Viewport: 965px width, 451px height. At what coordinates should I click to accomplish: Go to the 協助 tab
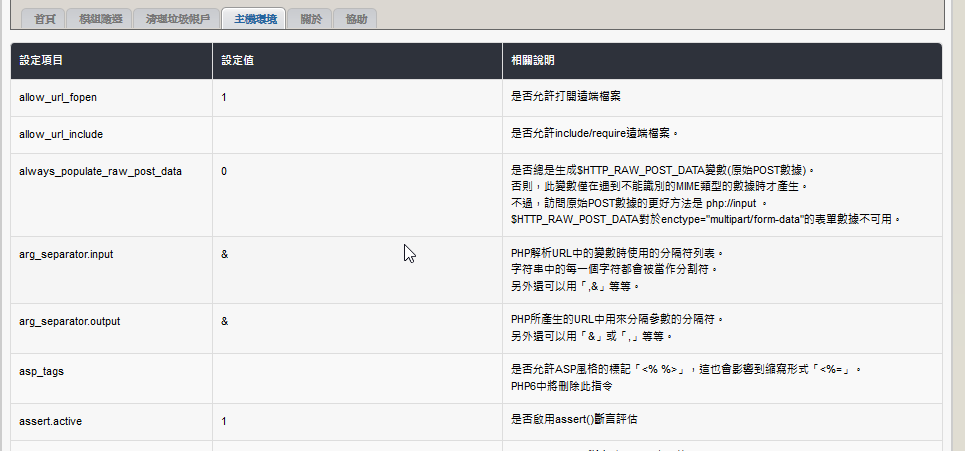pos(355,19)
